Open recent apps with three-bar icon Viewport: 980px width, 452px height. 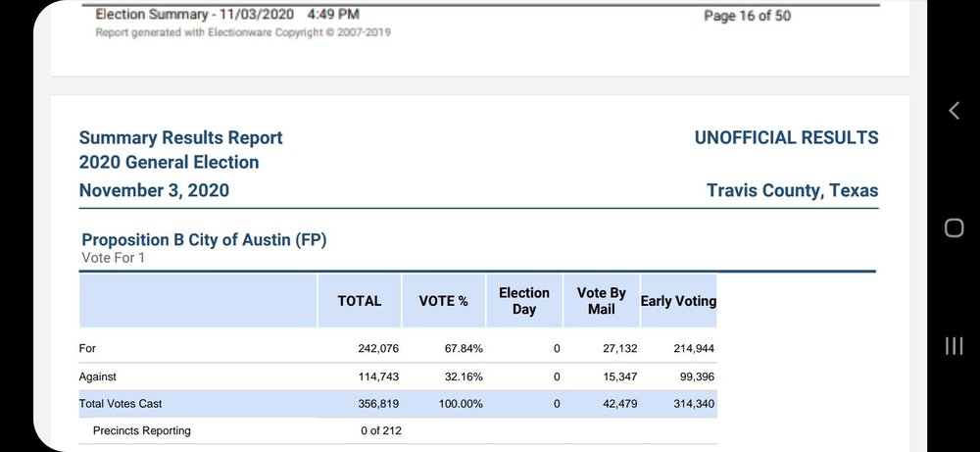click(954, 345)
